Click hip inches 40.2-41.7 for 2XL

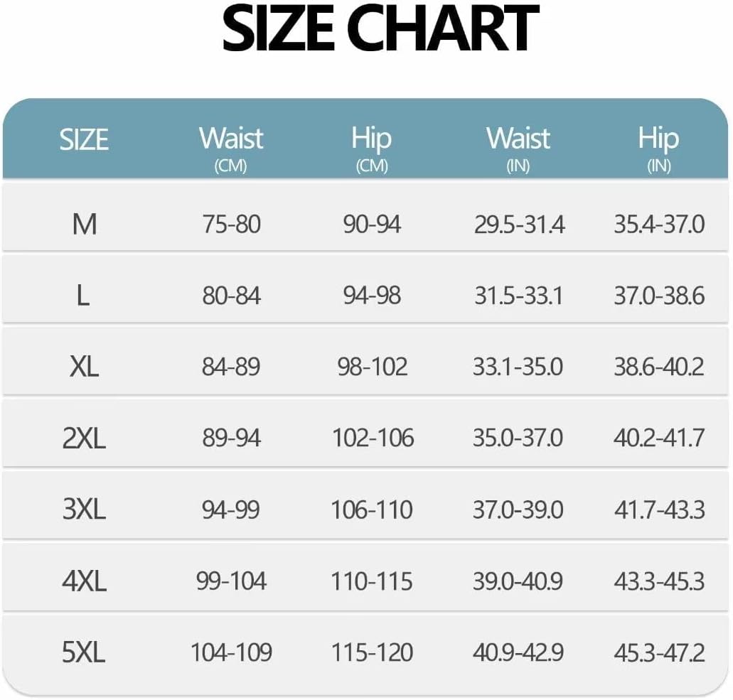[x=659, y=438]
